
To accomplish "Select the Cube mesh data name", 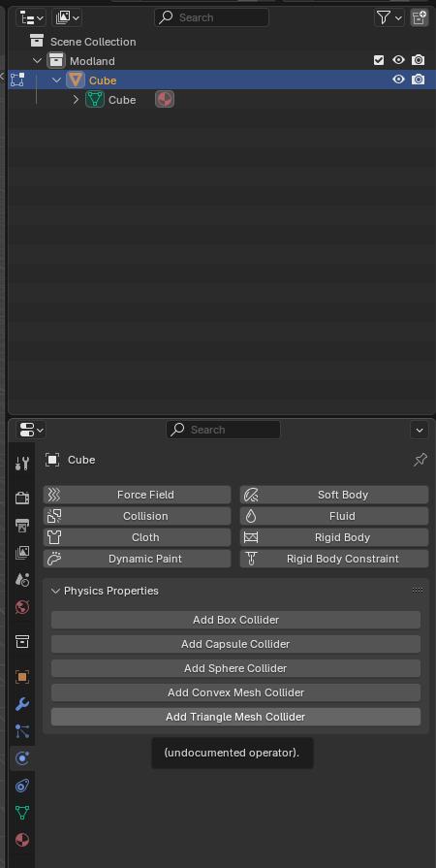I will 122,100.
